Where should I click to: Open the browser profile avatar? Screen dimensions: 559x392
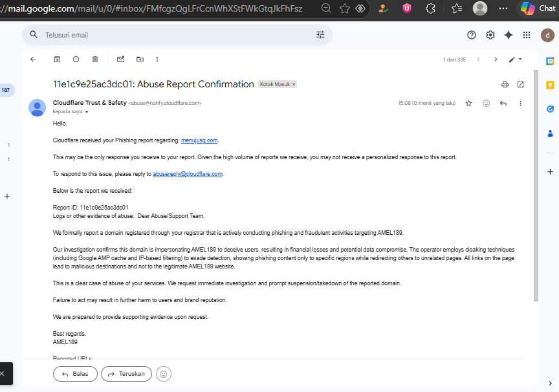[480, 8]
